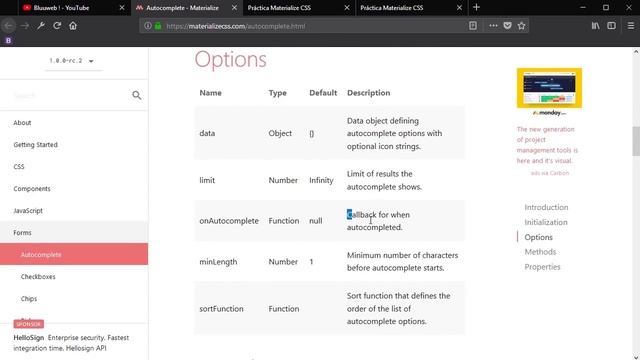This screenshot has height=360, width=640.
Task: Select Autocomplete in the sidebar
Action: point(74,254)
